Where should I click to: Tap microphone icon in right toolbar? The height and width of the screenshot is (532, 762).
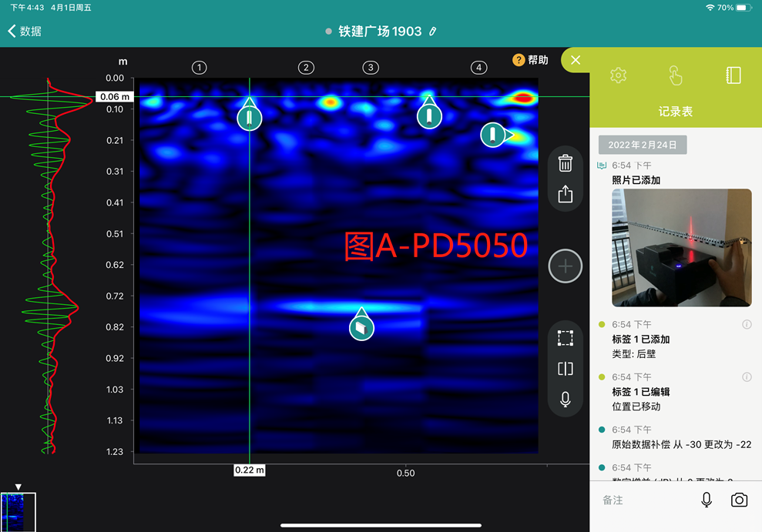coord(565,400)
